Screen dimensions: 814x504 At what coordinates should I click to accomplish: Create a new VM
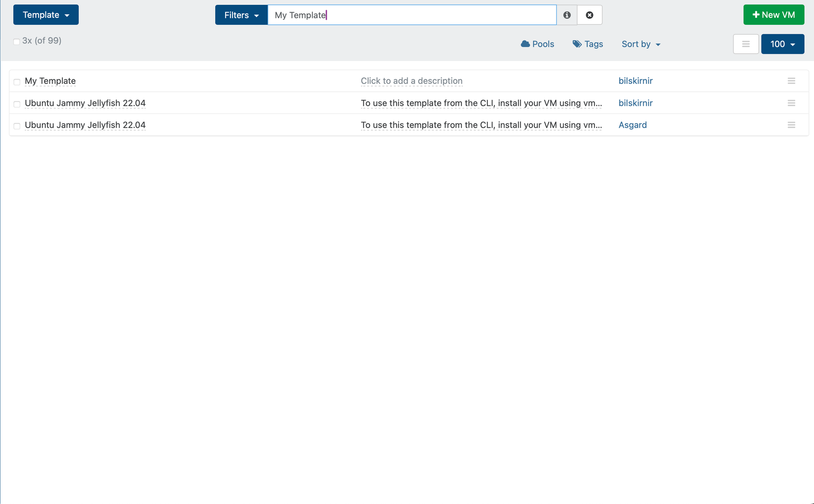pyautogui.click(x=774, y=15)
